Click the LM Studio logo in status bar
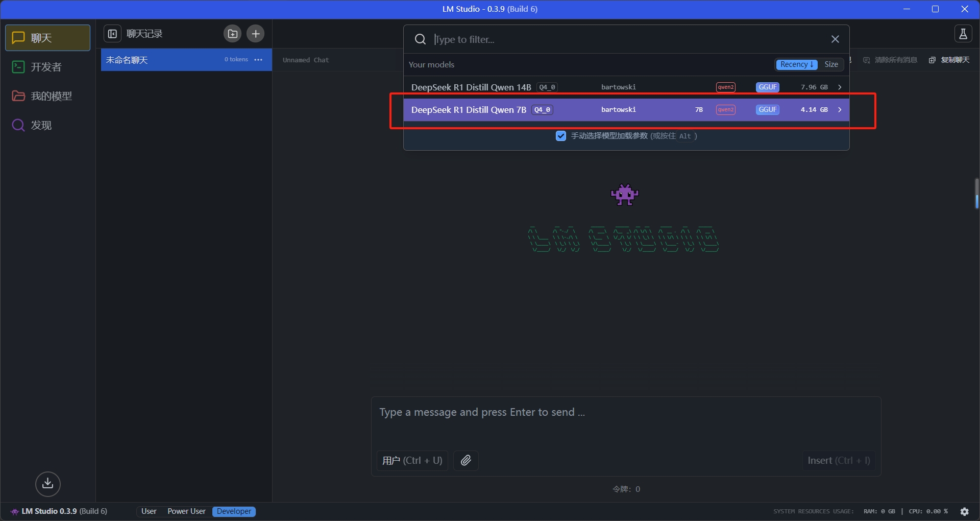This screenshot has width=980, height=521. pyautogui.click(x=15, y=511)
